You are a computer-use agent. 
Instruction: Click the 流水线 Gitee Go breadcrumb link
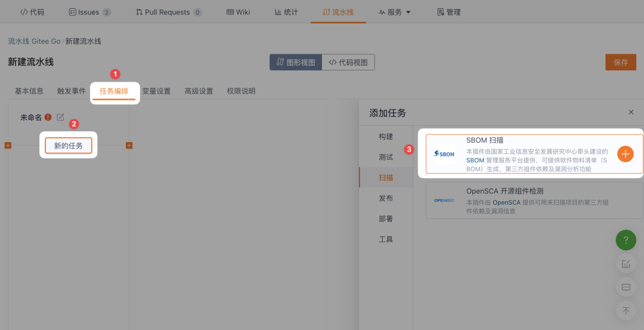34,41
